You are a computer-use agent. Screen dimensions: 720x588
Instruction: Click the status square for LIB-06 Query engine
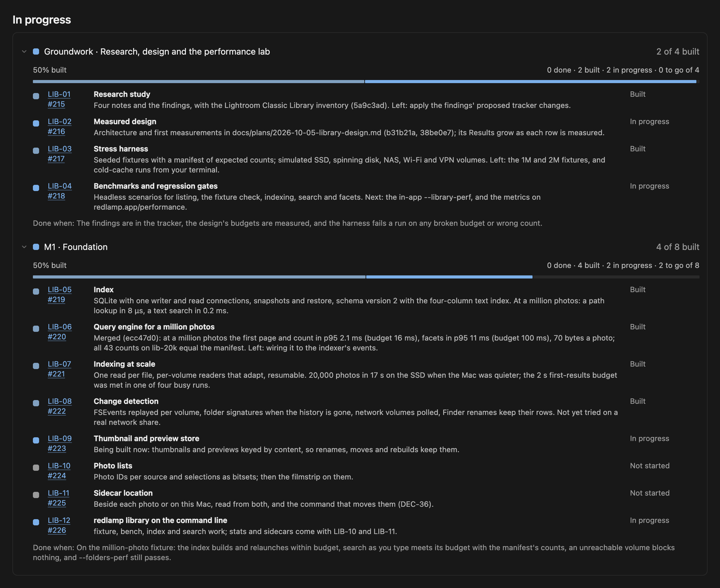pos(36,329)
